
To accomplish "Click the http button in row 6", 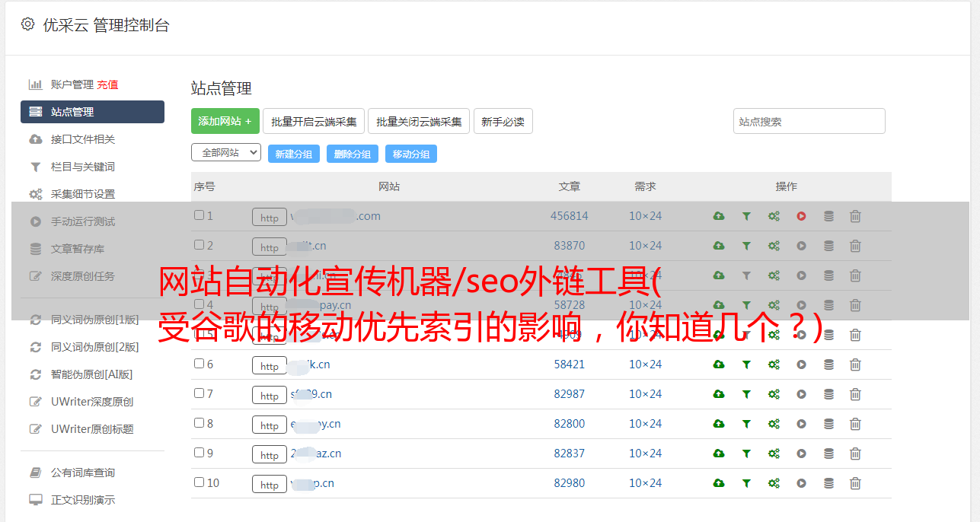I will click(x=270, y=366).
